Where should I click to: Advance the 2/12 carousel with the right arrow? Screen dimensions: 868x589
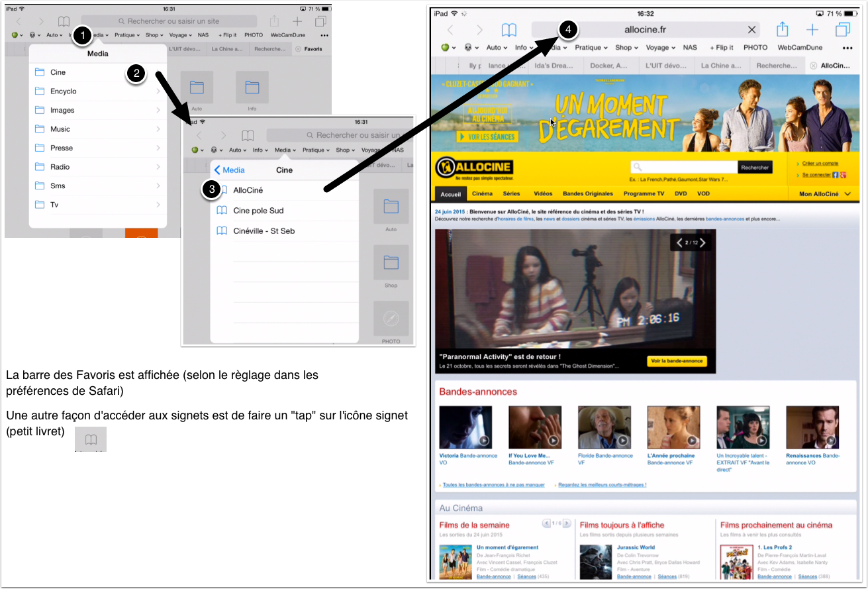(703, 243)
